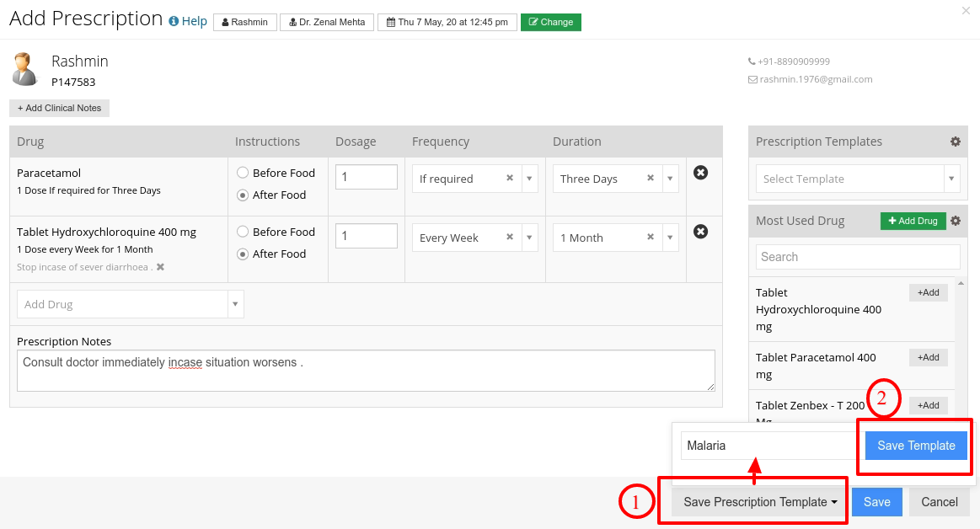Select Before Food for Hydroxychloroquine

click(243, 232)
